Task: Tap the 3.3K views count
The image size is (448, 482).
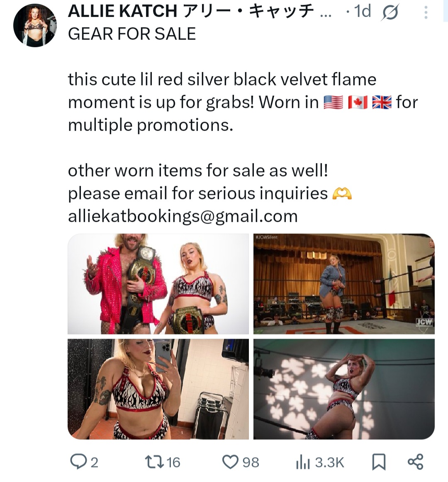Action: [x=329, y=463]
